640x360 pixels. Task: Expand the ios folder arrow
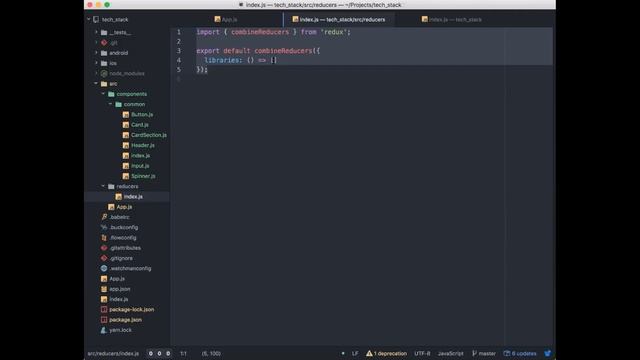[96, 63]
